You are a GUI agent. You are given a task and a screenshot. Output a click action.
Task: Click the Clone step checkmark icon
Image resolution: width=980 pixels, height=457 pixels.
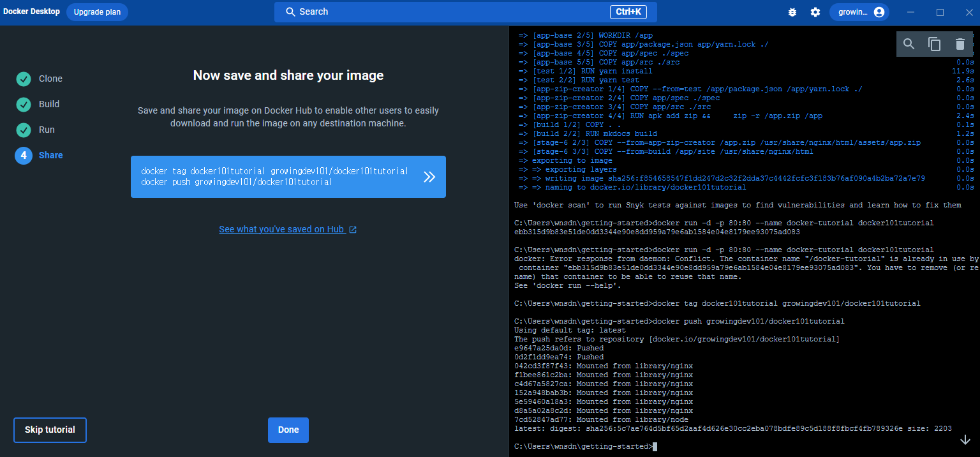click(24, 79)
